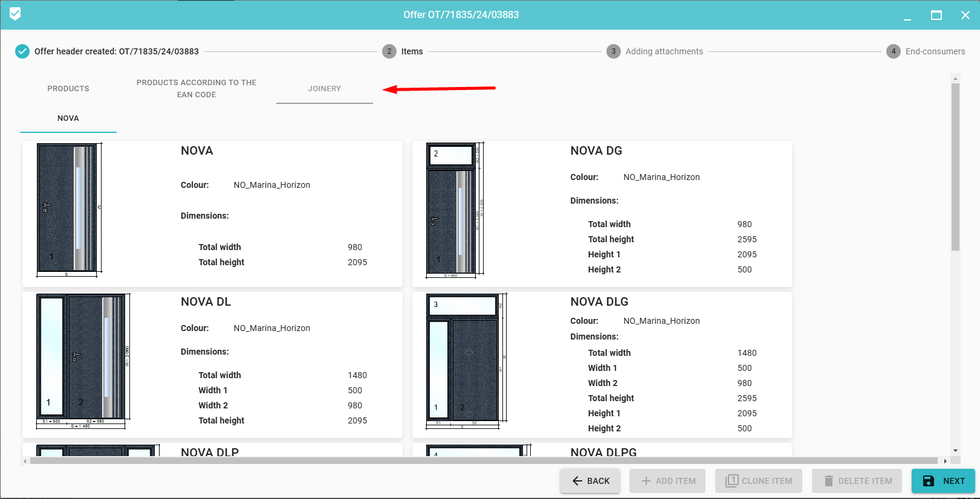This screenshot has height=499, width=980.
Task: Click the Clone Item button
Action: [759, 481]
